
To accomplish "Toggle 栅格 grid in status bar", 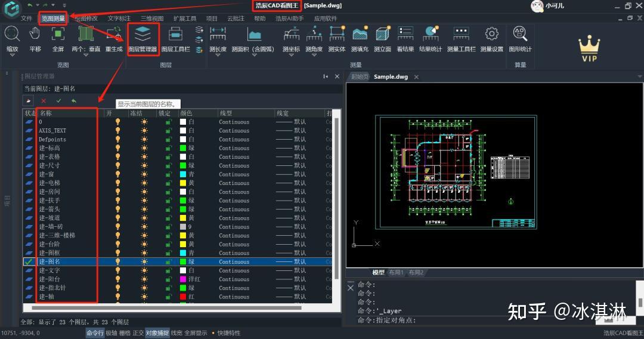I will coord(125,333).
